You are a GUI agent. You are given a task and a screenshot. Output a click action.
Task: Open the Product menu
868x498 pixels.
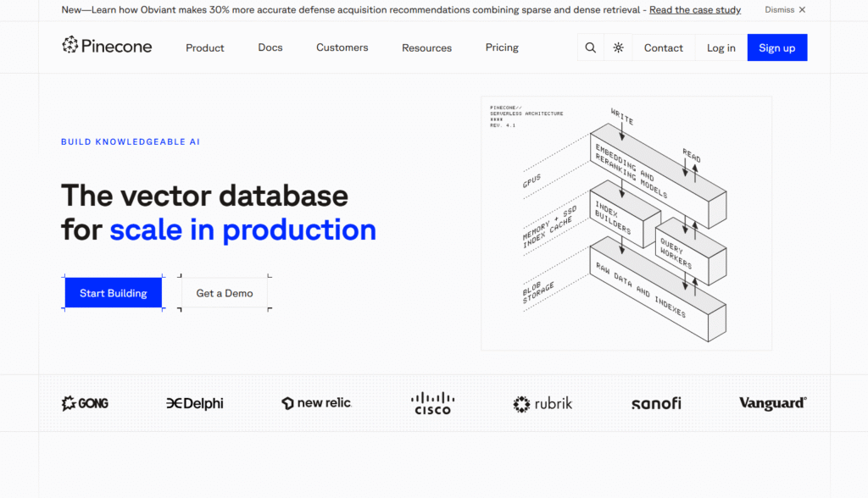click(x=205, y=47)
